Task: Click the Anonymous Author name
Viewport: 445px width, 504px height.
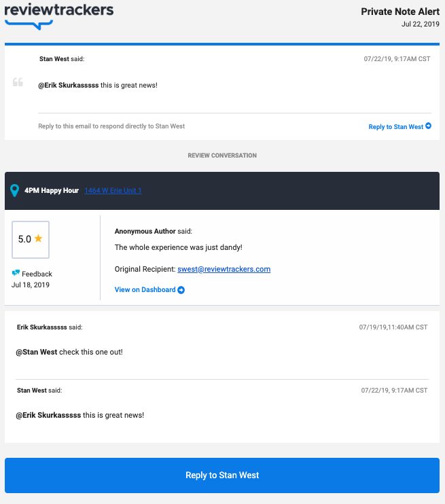Action: [145, 232]
